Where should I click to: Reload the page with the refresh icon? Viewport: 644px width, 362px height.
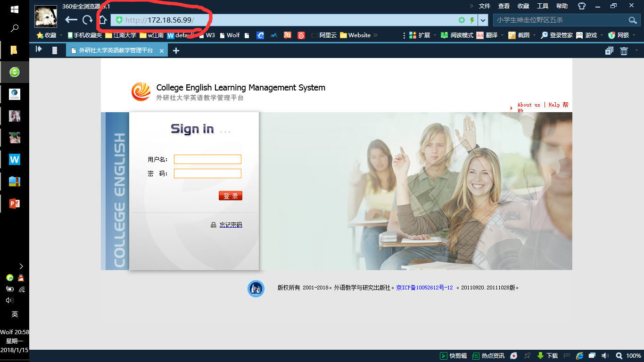[87, 20]
